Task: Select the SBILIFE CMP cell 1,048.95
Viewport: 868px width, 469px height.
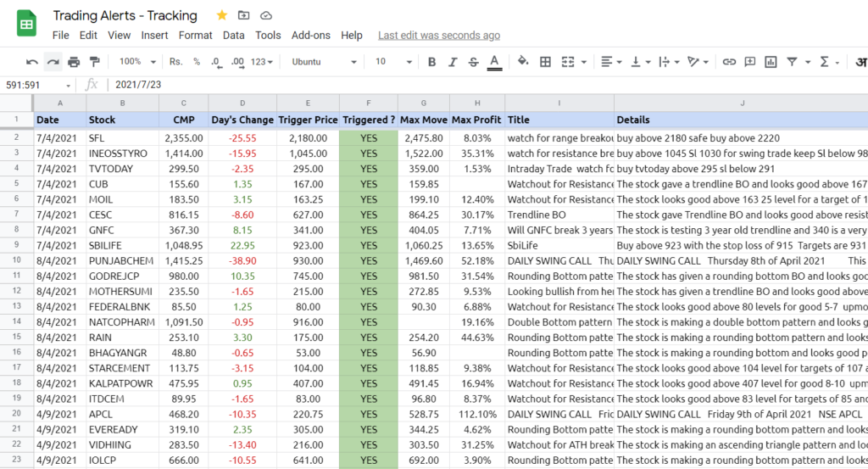Action: coord(183,245)
